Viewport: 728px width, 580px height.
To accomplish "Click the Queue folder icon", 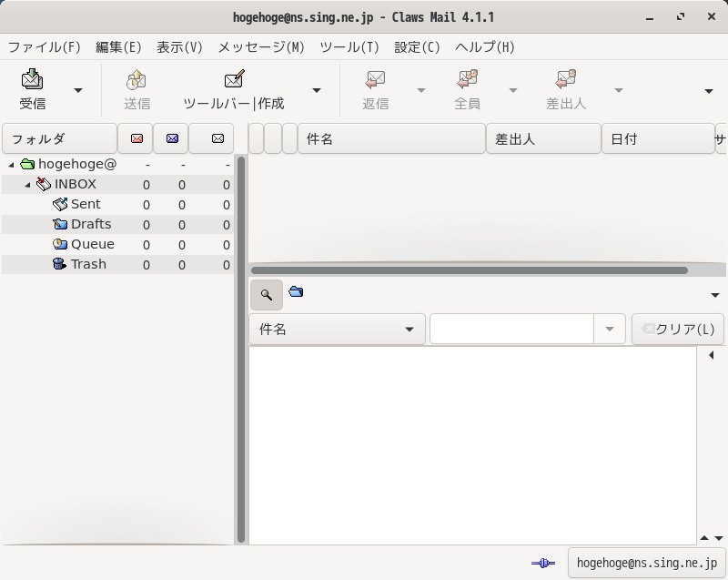I will pos(60,244).
